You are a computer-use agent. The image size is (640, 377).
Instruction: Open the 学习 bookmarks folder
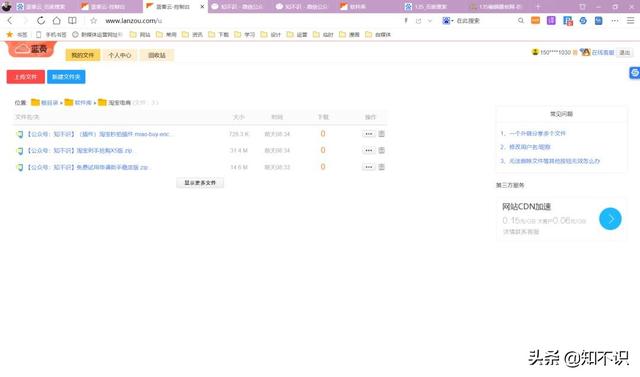click(x=245, y=35)
